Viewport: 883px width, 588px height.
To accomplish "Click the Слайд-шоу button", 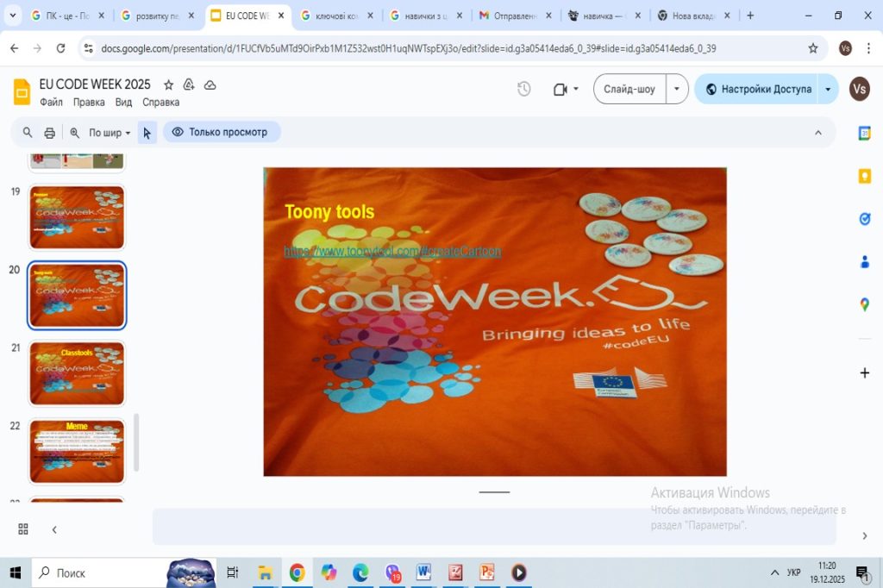I will click(629, 89).
